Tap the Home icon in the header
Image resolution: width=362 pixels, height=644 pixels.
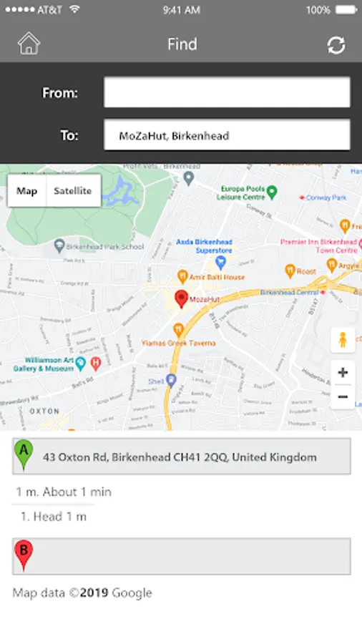(29, 44)
